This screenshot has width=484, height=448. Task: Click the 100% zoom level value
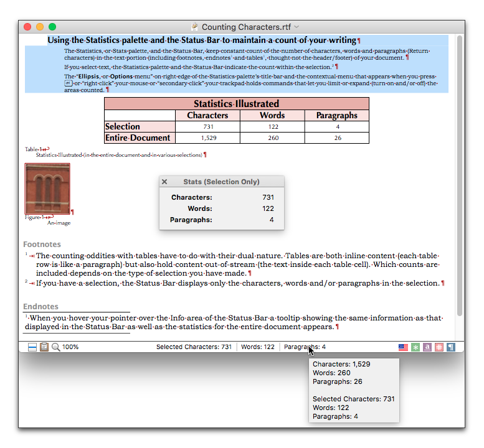[x=70, y=347]
